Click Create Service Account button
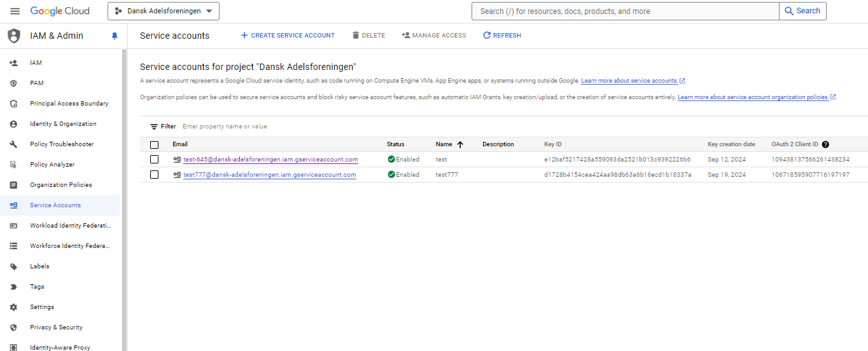This screenshot has width=868, height=351. pyautogui.click(x=288, y=36)
